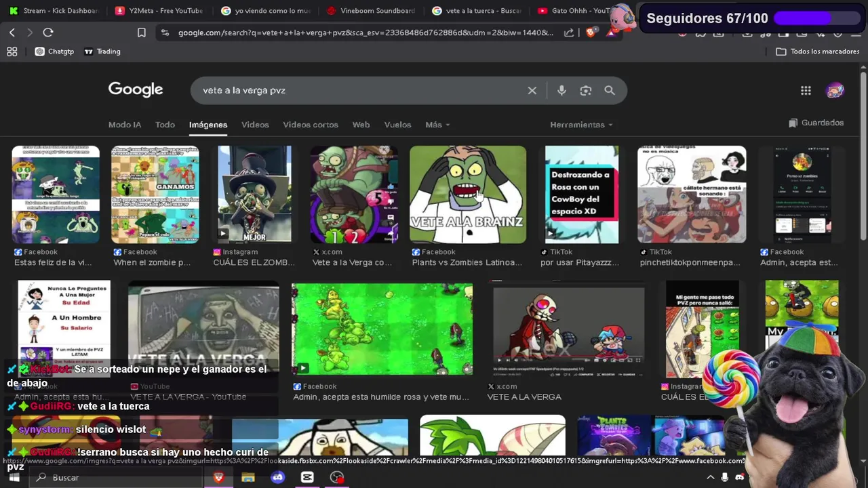The height and width of the screenshot is (488, 868).
Task: Switch to the 'yo viendo como lo mue' tab
Action: click(x=266, y=11)
